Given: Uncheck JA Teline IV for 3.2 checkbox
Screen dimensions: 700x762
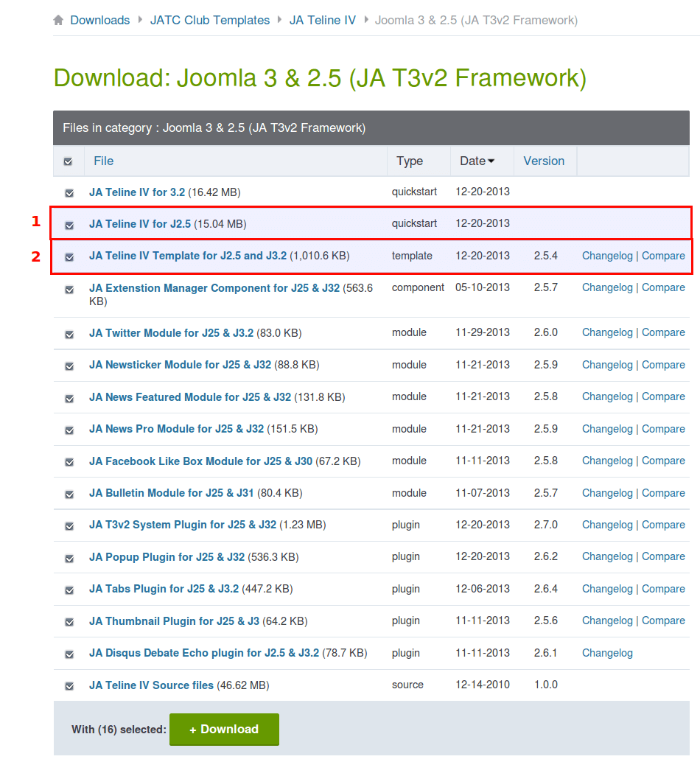Looking at the screenshot, I should pyautogui.click(x=69, y=193).
